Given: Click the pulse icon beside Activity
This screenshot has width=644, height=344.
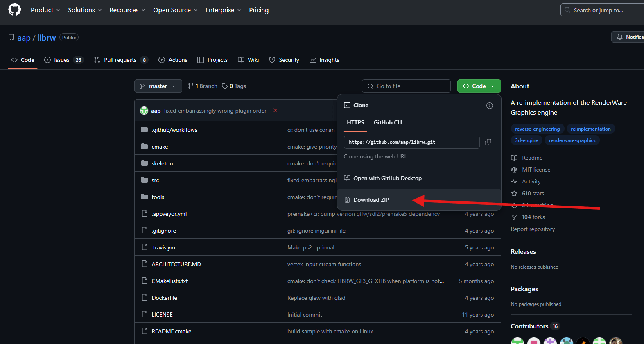Looking at the screenshot, I should tap(514, 181).
